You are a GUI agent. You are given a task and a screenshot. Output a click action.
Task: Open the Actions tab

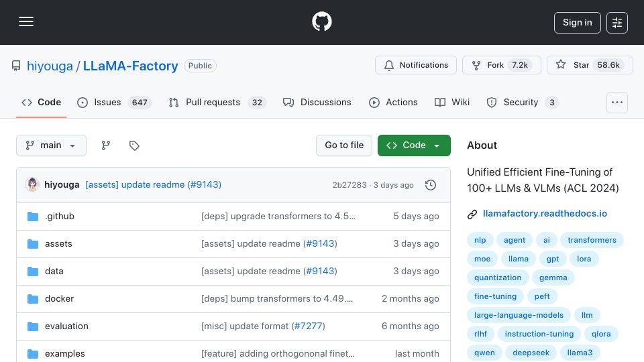click(393, 102)
